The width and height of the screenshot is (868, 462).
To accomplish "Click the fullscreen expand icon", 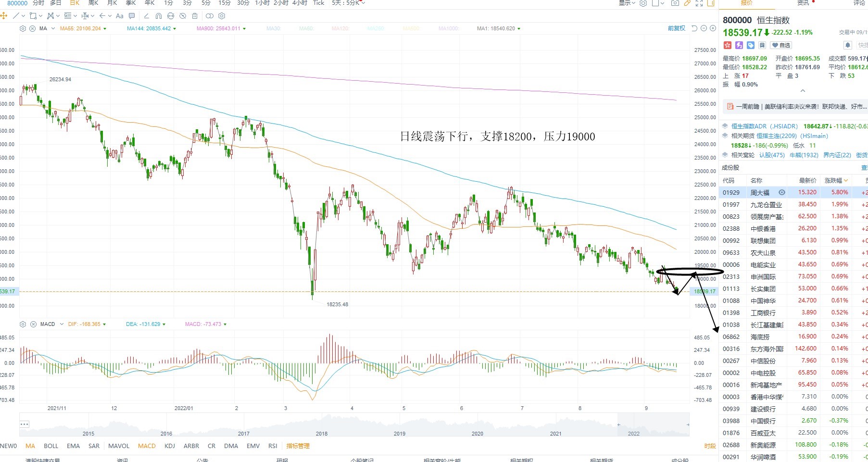I will pyautogui.click(x=699, y=3).
